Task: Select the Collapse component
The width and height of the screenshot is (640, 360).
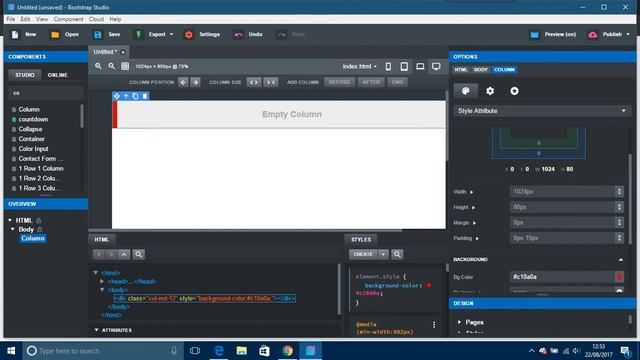Action: coord(30,129)
